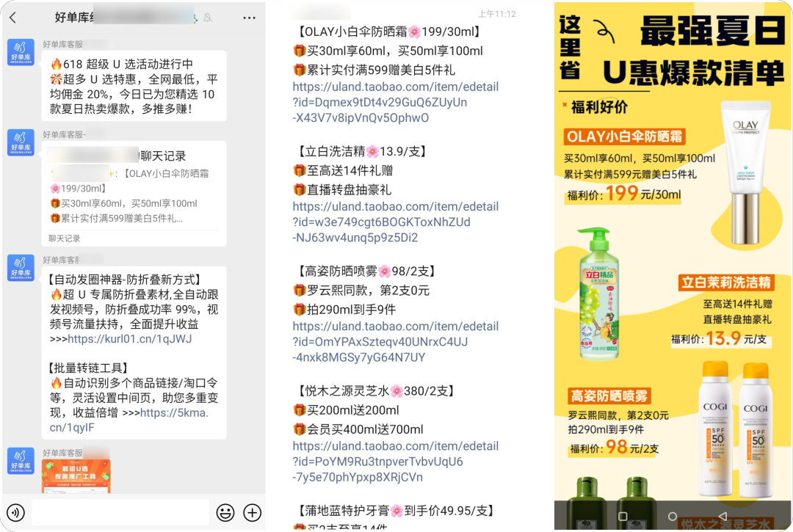This screenshot has width=793, height=532.
Task: Open Taobao link under 立白洗洁精
Action: pos(396,222)
